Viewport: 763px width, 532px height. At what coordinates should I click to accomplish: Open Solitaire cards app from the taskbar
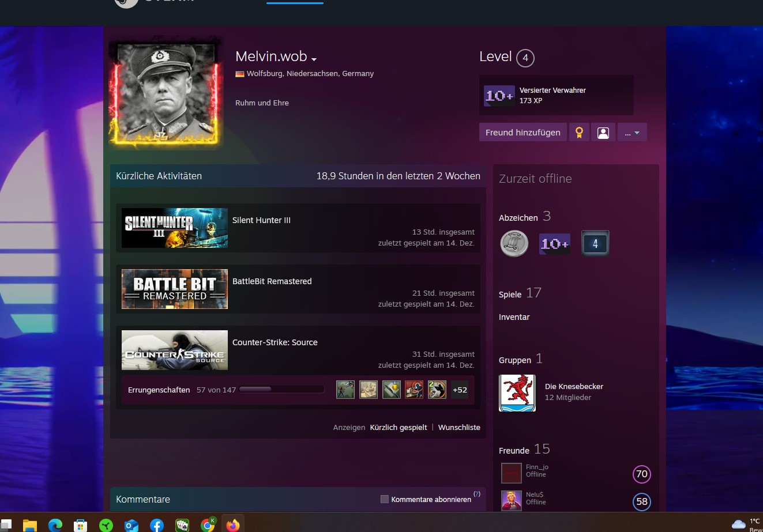(182, 525)
